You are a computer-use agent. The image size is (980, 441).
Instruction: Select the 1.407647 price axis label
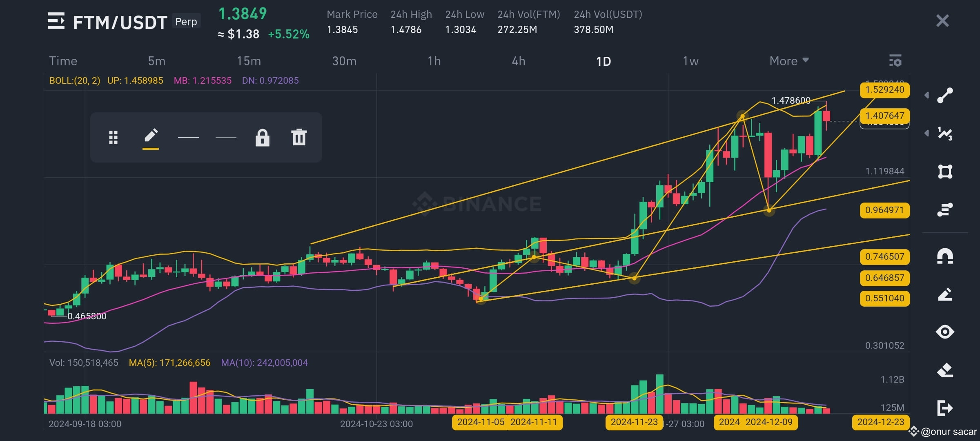click(884, 116)
